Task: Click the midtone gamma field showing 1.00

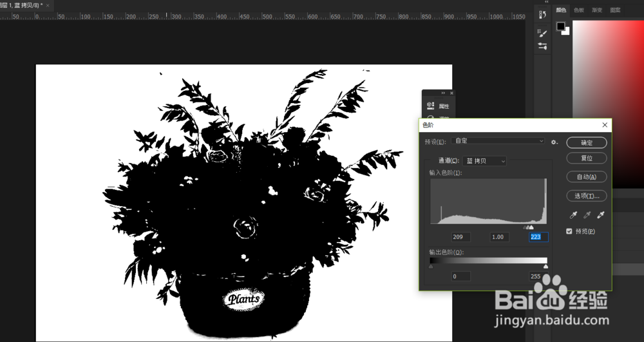Action: [500, 237]
